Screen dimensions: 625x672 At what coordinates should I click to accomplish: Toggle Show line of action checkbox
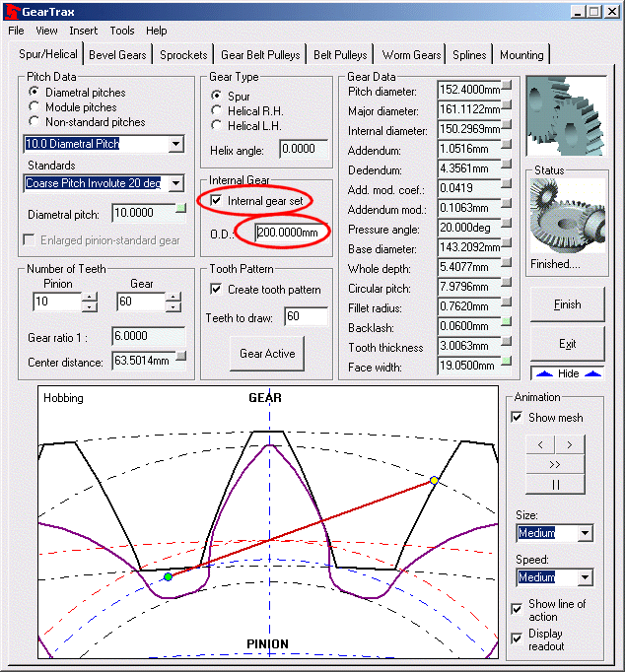(517, 609)
